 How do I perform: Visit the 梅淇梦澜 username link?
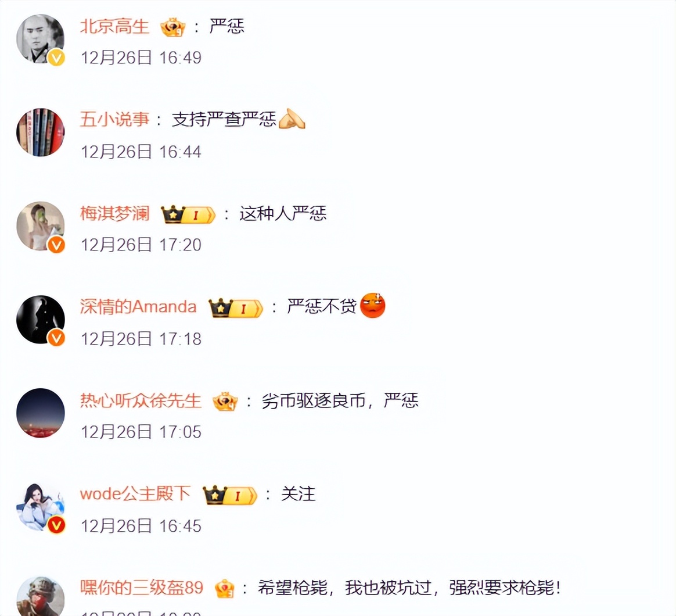click(x=114, y=213)
